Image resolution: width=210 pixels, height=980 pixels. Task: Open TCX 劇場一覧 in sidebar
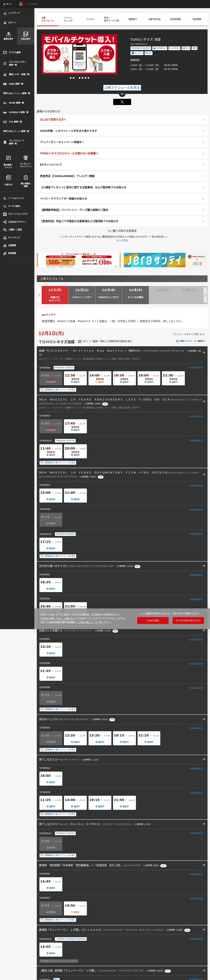point(17,122)
